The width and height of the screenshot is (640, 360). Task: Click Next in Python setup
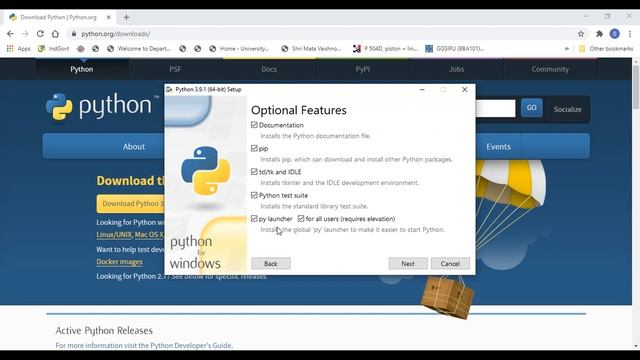coord(408,264)
